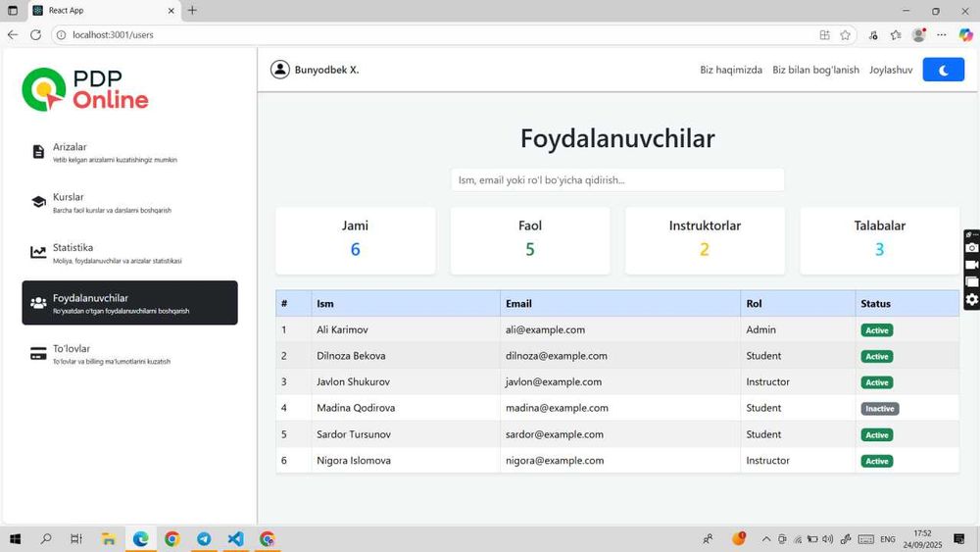The width and height of the screenshot is (980, 552).
Task: Click the Jami total card
Action: click(x=355, y=240)
